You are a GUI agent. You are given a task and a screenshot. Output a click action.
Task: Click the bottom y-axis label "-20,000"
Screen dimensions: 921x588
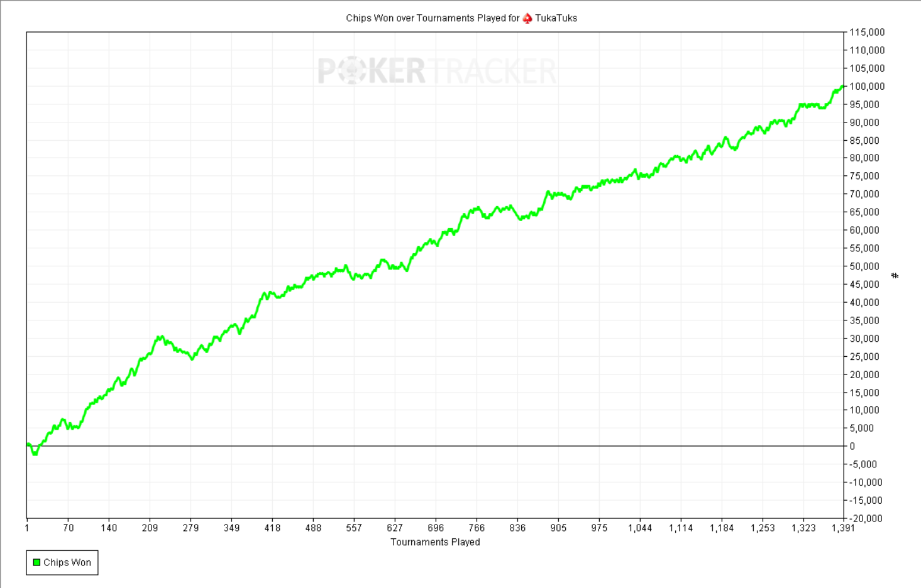866,518
